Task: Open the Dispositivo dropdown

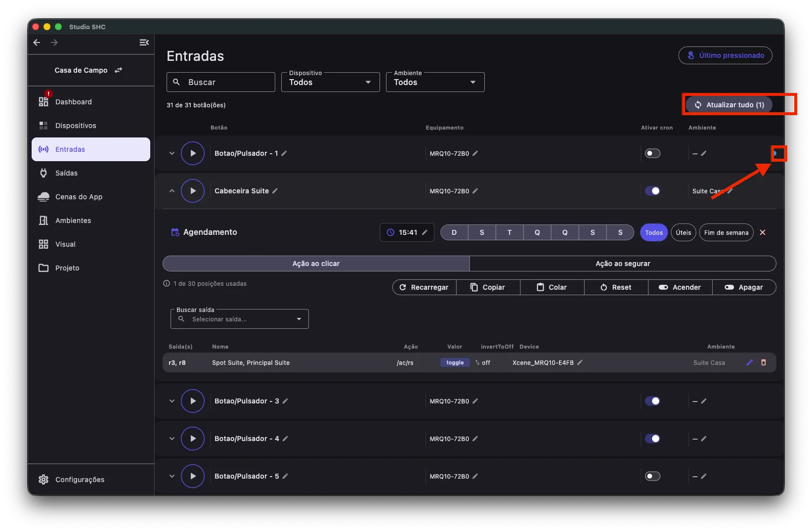Action: point(331,82)
